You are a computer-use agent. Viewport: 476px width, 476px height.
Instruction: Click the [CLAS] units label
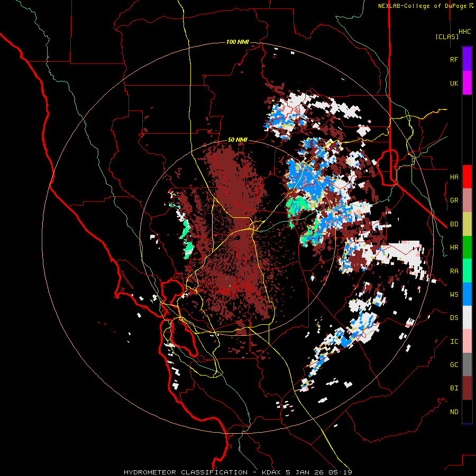click(x=447, y=36)
